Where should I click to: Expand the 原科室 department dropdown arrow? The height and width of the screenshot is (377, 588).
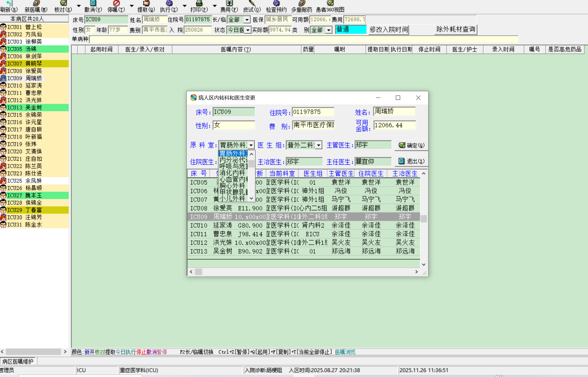point(251,145)
